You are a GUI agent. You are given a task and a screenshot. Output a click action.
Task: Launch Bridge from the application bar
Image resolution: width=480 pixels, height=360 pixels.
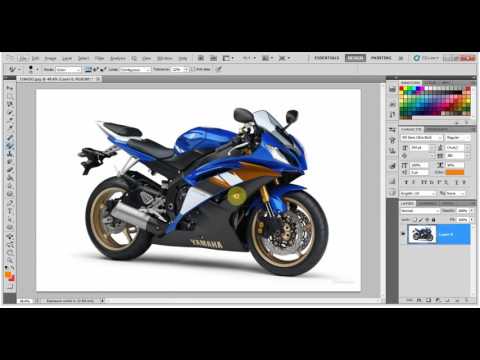point(201,58)
